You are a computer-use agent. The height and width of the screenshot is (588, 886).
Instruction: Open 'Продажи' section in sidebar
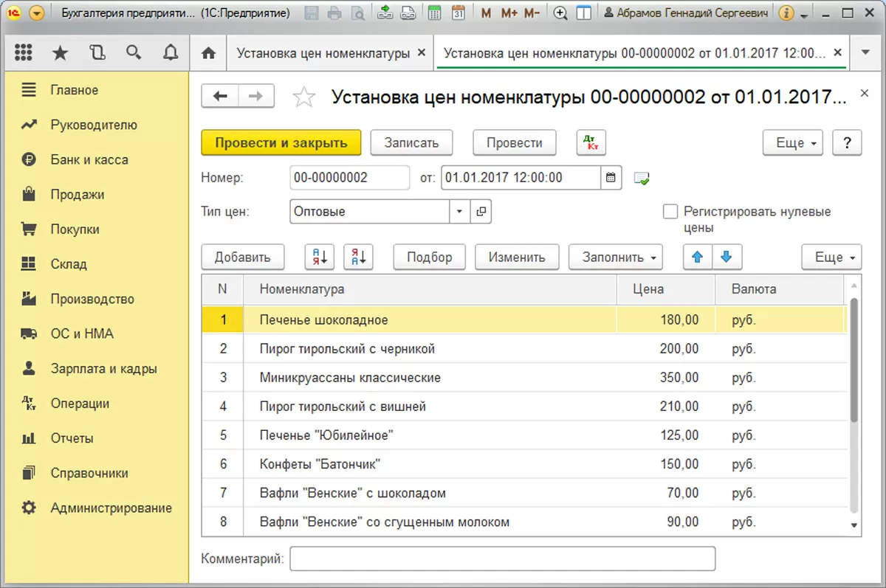77,195
